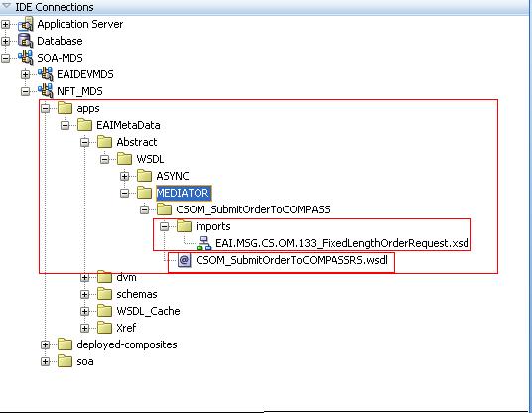Collapse the apps folder
This screenshot has width=532, height=413.
click(45, 108)
